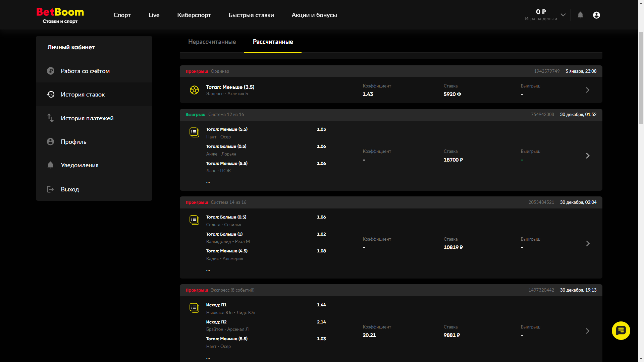
Task: Open notifications bell in top header
Action: [580, 15]
